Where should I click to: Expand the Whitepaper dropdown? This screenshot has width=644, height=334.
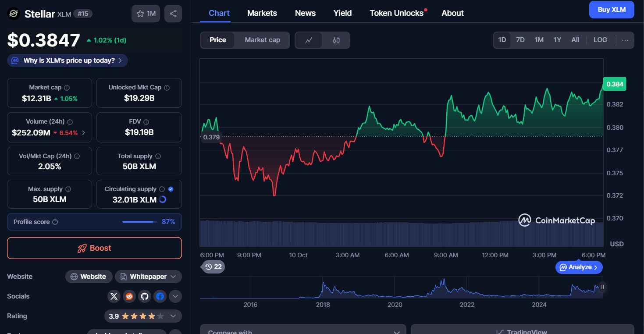click(173, 277)
